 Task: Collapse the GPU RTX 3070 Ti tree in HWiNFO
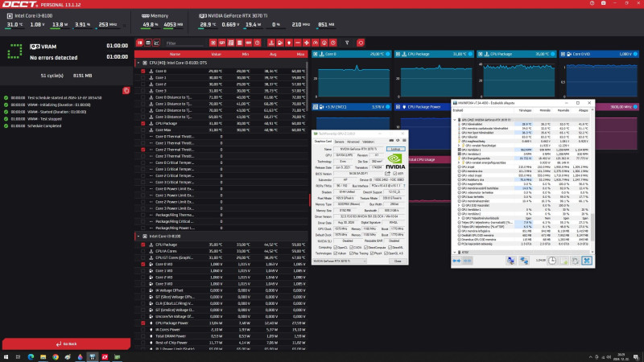455,120
